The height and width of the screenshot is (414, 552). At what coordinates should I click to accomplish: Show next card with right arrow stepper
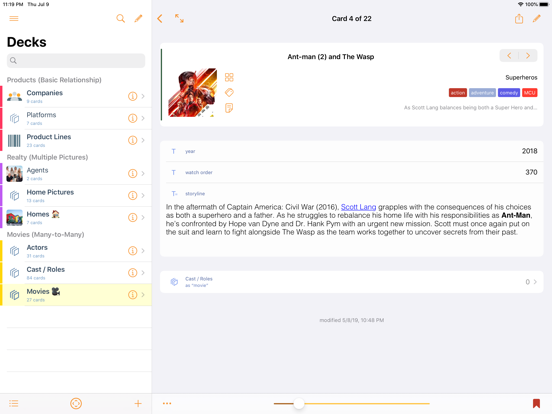point(528,56)
